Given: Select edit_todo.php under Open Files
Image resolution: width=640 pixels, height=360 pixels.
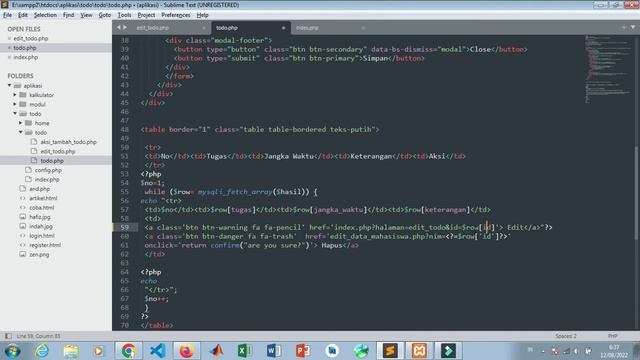Looking at the screenshot, I should tap(31, 38).
